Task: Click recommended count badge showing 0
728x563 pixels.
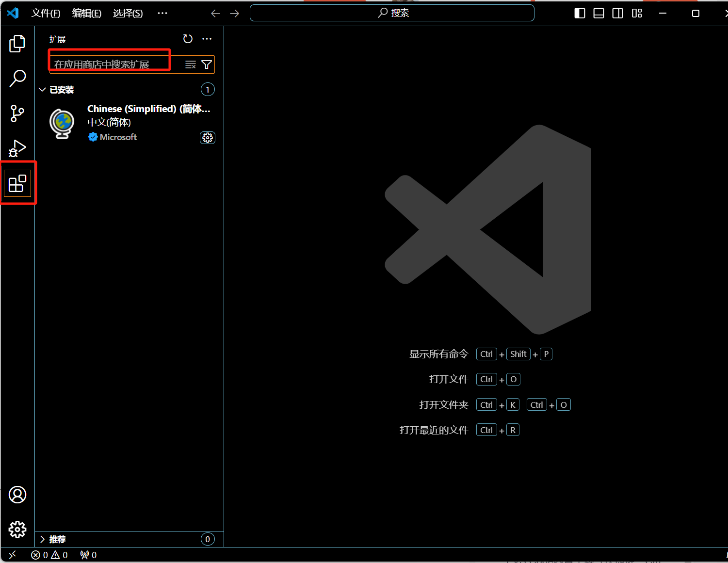Action: 208,539
